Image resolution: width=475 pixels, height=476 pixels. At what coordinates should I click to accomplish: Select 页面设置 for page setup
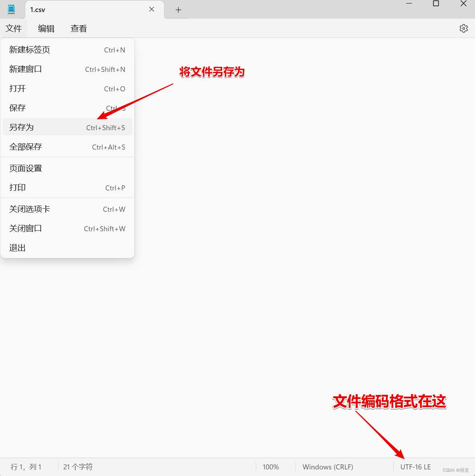(25, 168)
